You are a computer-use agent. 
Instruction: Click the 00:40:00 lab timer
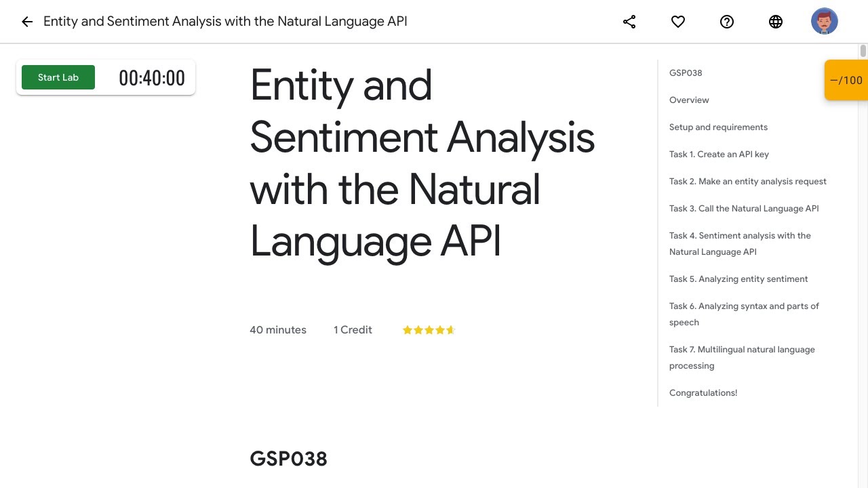click(152, 78)
